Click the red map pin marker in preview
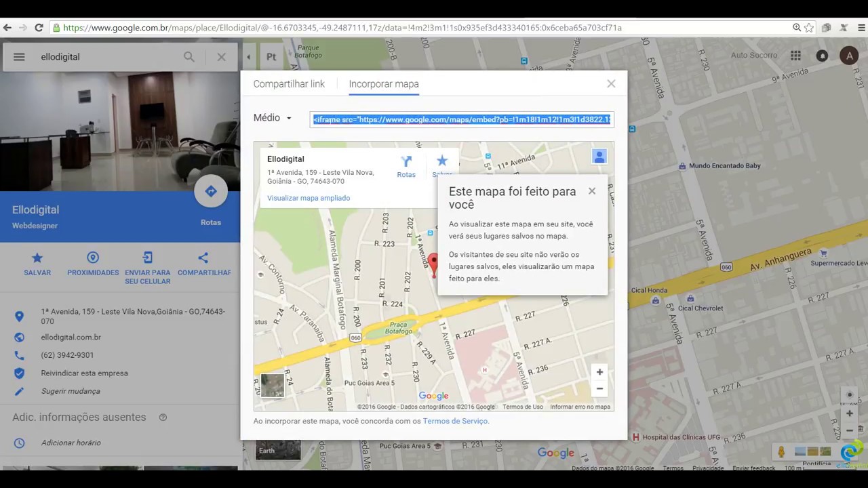This screenshot has height=488, width=868. (x=434, y=264)
